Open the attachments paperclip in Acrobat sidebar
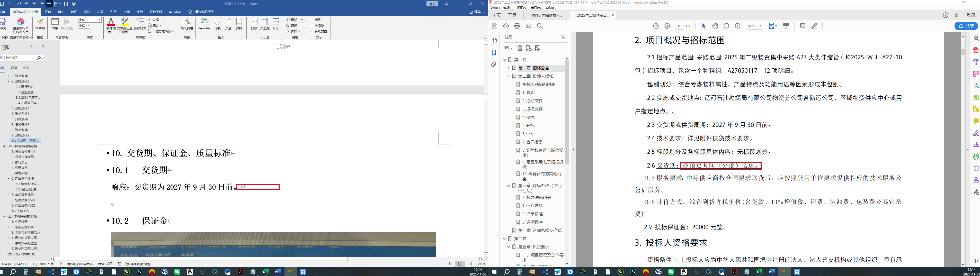Screen dimensions: 980x276 (494, 65)
